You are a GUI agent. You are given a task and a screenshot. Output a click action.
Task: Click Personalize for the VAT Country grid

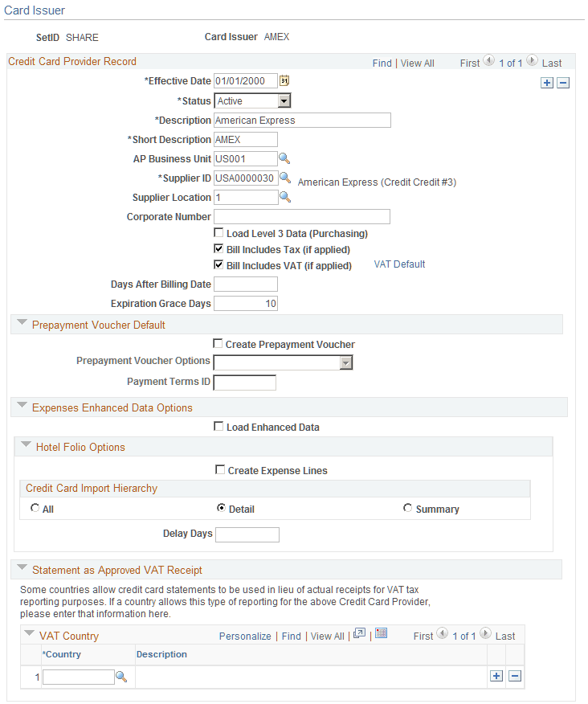pos(245,636)
